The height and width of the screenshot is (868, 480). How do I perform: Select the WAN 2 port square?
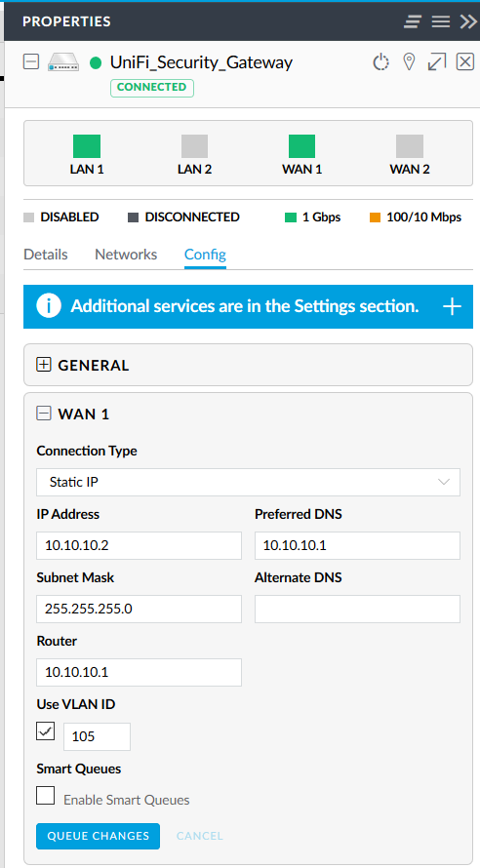[410, 146]
